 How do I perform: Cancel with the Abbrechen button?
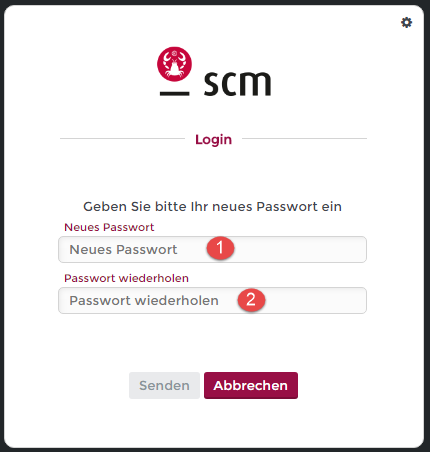coord(251,385)
